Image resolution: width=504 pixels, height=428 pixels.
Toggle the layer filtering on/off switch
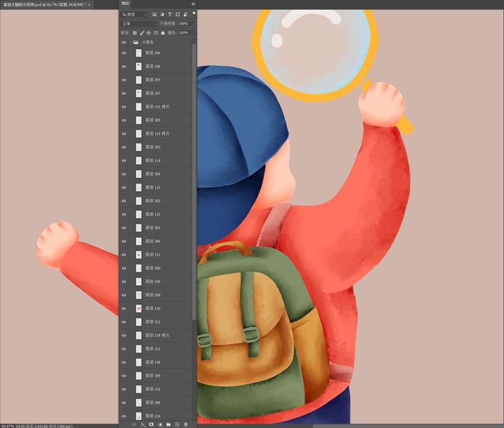pyautogui.click(x=194, y=13)
